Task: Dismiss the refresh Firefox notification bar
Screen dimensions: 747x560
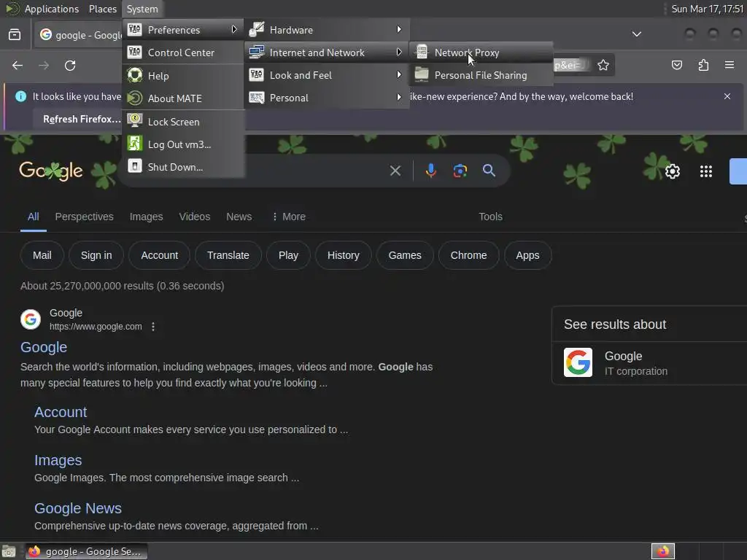Action: [727, 96]
